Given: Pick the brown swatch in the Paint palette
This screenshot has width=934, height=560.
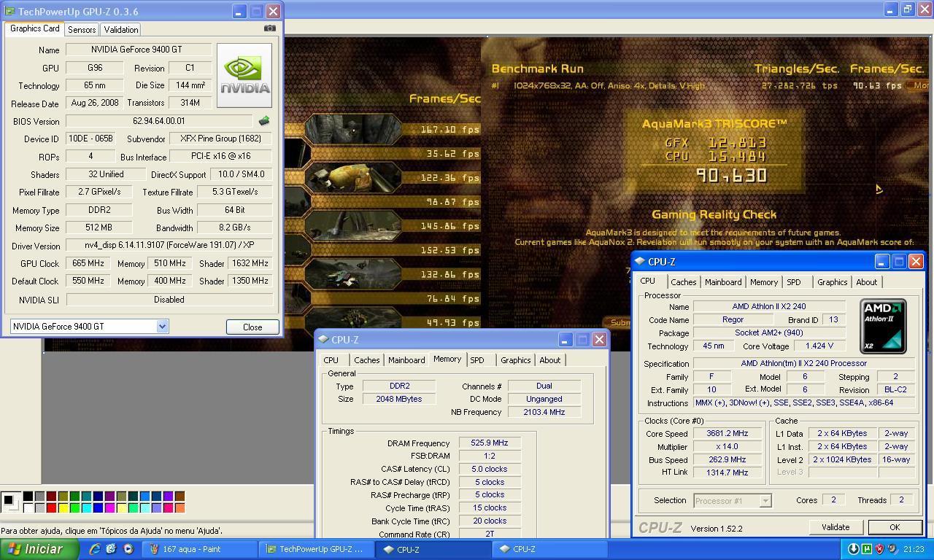Looking at the screenshot, I should (x=180, y=496).
